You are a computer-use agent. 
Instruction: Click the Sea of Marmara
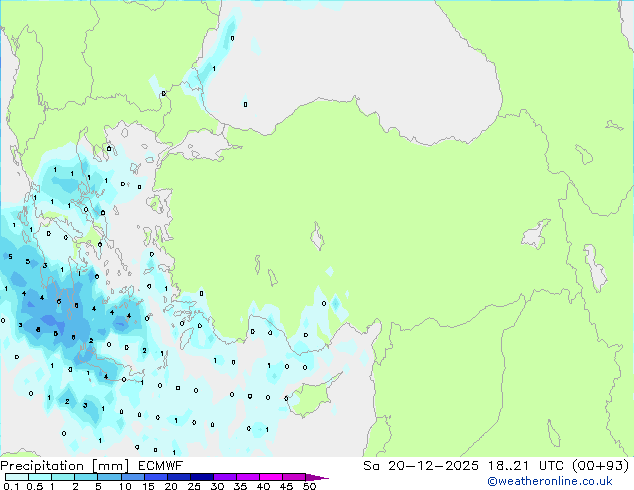pyautogui.click(x=202, y=146)
